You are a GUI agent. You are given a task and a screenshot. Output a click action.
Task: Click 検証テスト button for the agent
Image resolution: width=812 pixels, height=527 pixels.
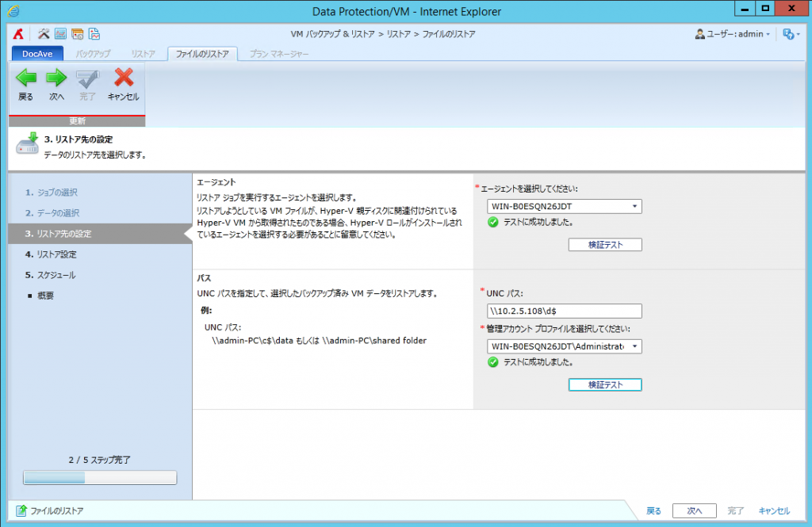pos(605,245)
